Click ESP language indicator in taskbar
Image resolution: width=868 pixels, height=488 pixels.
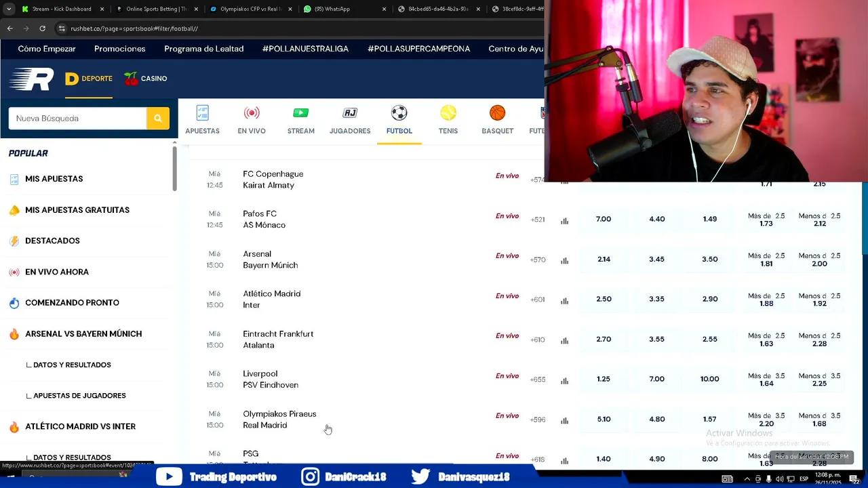804,479
